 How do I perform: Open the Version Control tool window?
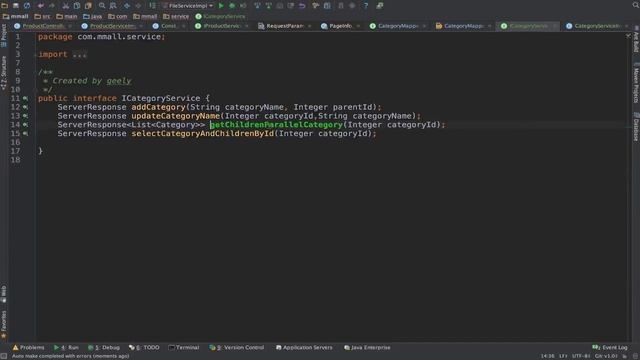(x=237, y=347)
